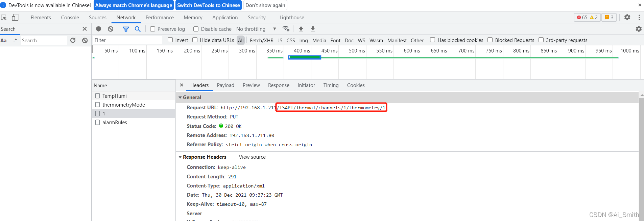The height and width of the screenshot is (221, 644).
Task: Open the Performance tab
Action: coord(160,18)
